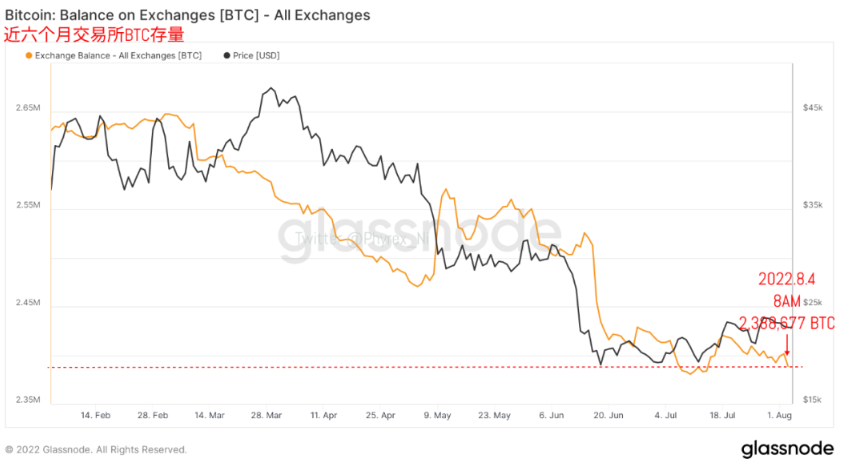Click the glassnode watermark in chart center
Viewport: 843px width, 467px height.
(x=419, y=235)
